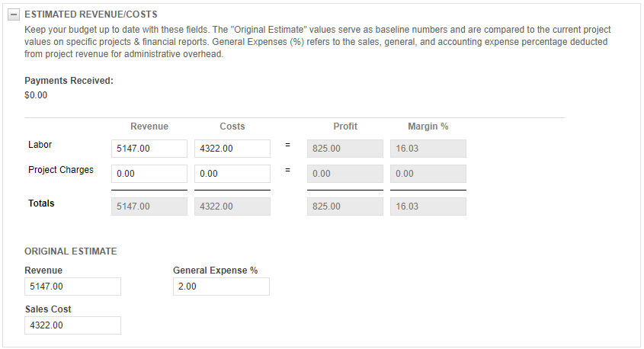Viewport: 644px width, 349px height.
Task: Click the Original Estimate heading
Action: (70, 251)
